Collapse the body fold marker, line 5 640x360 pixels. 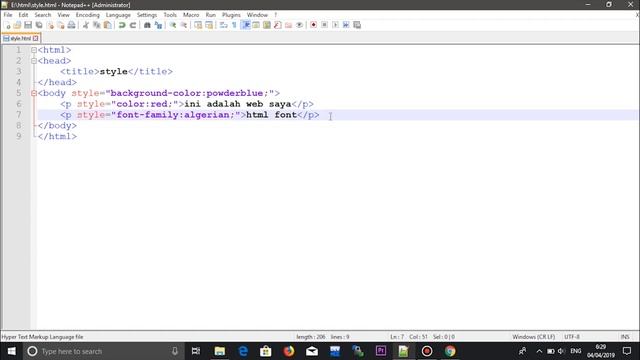coord(34,93)
